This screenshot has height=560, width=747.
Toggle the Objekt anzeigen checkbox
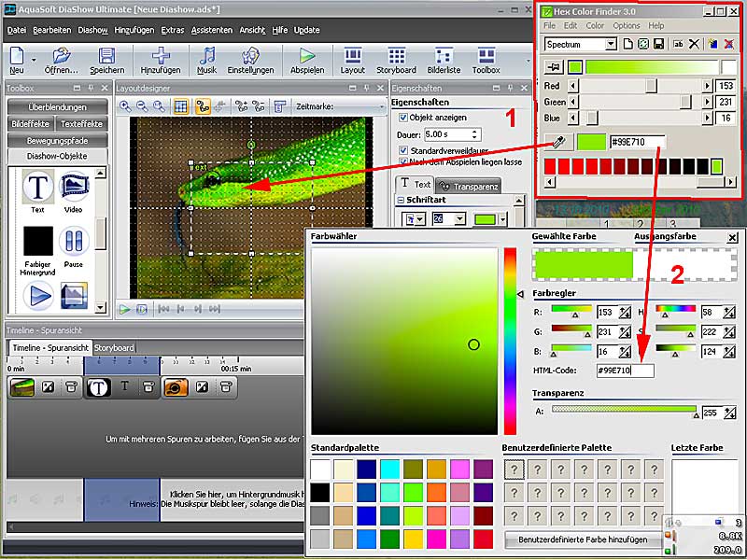402,118
